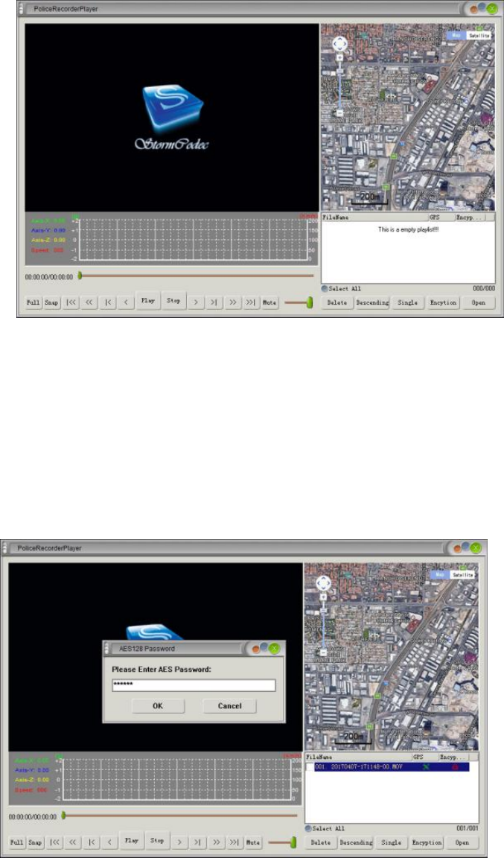The width and height of the screenshot is (504, 858).
Task: Jump to first file in bottom window
Action: point(55,842)
